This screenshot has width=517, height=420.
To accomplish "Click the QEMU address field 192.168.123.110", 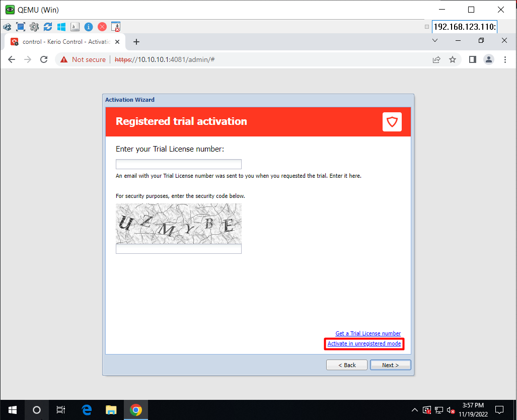I will pyautogui.click(x=464, y=27).
